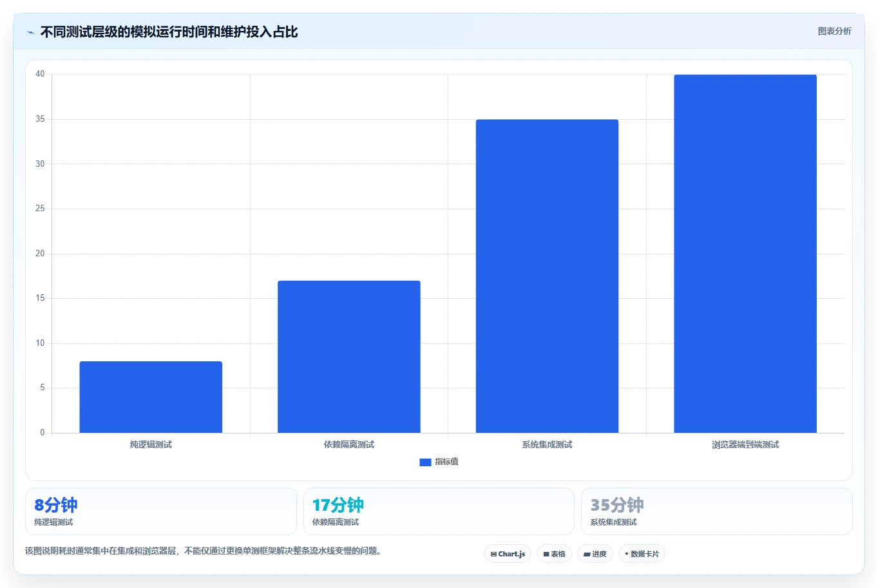This screenshot has height=588, width=878.
Task: Select the 数据卡片 tag pill
Action: (642, 554)
